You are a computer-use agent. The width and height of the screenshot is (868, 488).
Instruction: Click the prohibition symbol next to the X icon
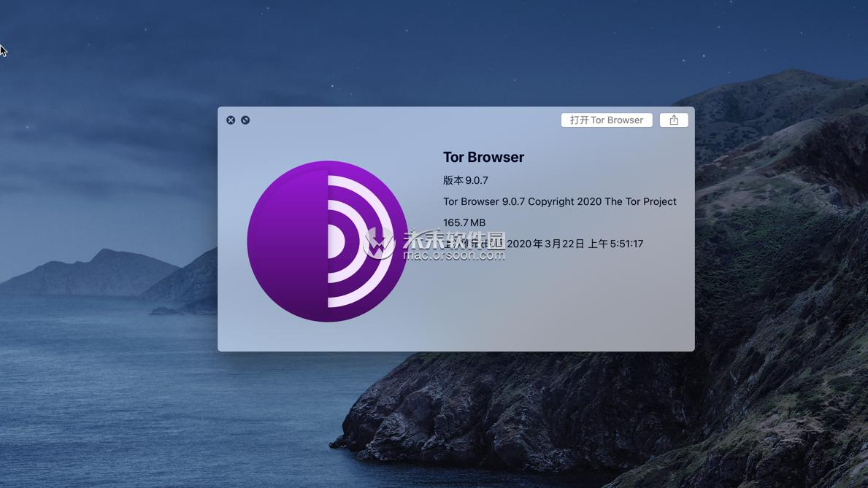point(245,120)
